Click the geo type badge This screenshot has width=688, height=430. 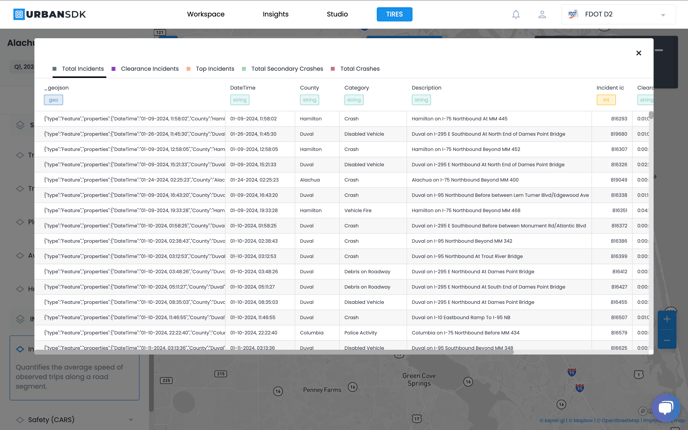click(x=54, y=100)
